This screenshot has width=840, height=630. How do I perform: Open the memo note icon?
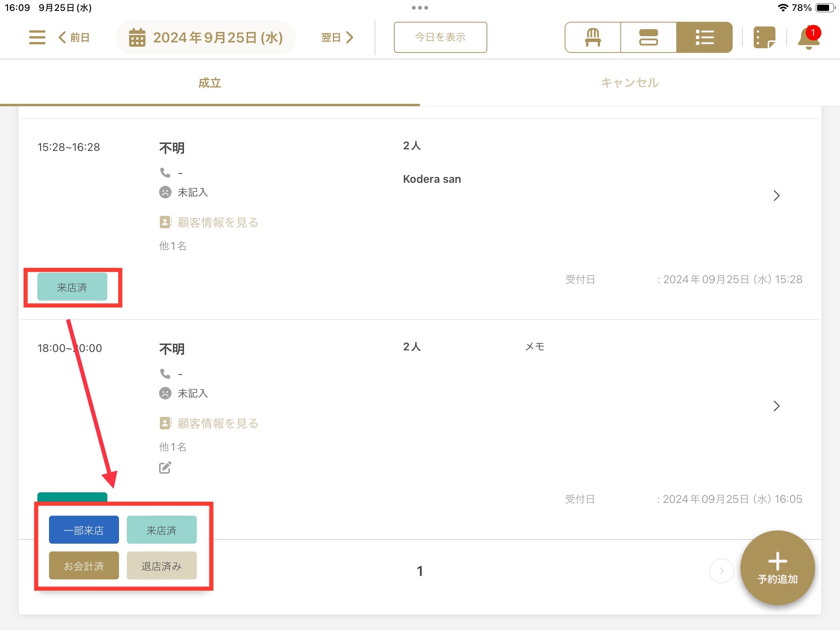tap(764, 37)
